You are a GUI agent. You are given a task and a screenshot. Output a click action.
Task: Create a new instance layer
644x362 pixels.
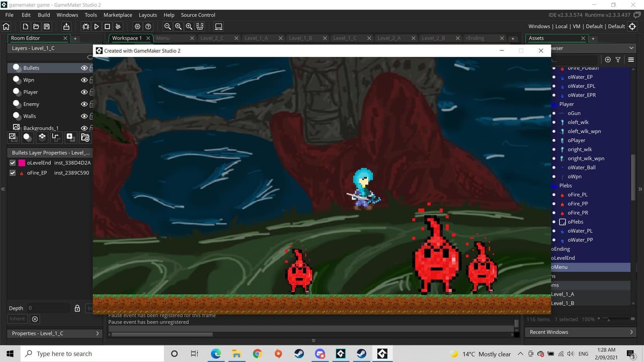pyautogui.click(x=27, y=137)
